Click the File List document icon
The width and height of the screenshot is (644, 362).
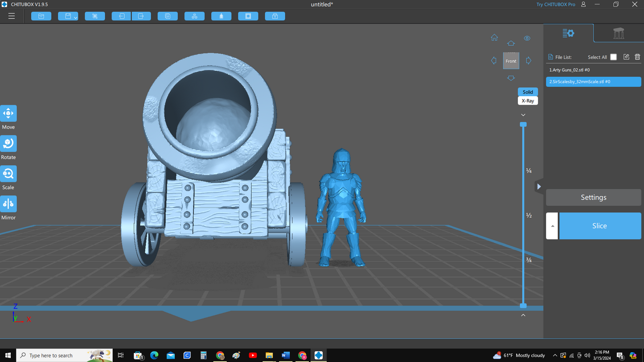[550, 57]
